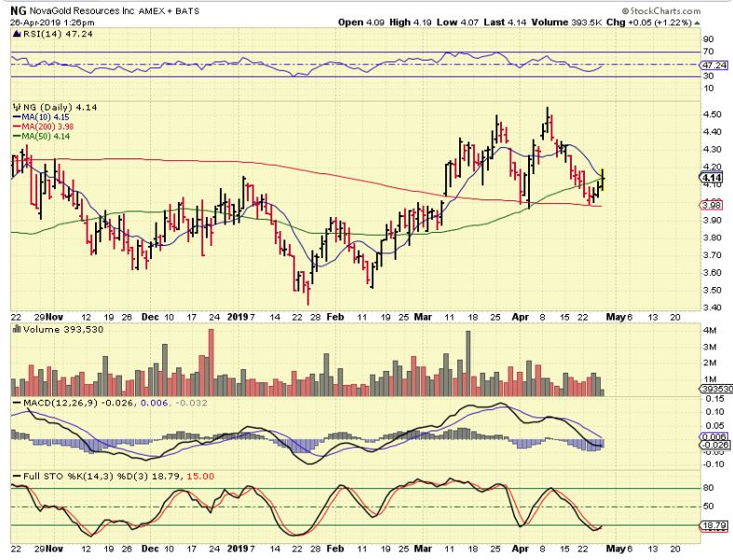
Task: Click the blue line swatch for MA(10)
Action: click(x=17, y=117)
